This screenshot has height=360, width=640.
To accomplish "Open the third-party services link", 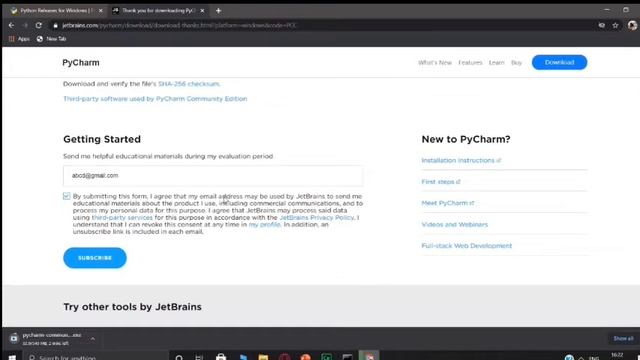I will (x=122, y=218).
